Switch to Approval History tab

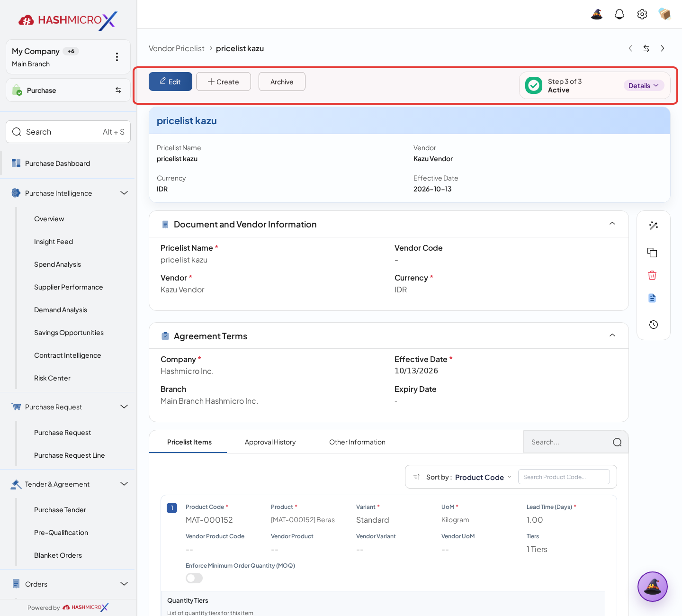270,442
